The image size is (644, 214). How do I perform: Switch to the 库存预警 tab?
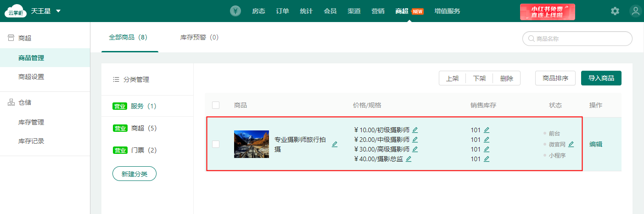point(199,37)
